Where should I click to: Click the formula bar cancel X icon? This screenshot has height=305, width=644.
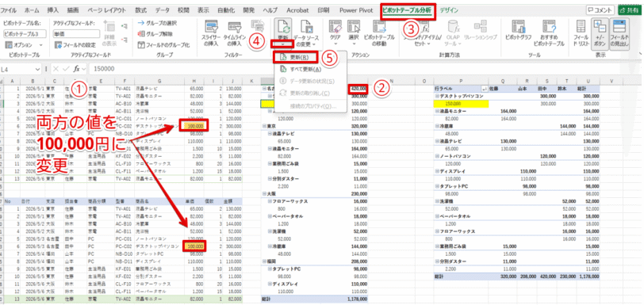click(56, 69)
